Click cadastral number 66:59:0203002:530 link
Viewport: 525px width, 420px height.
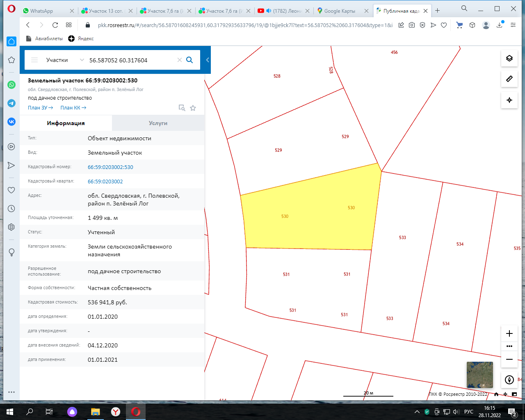coord(110,167)
